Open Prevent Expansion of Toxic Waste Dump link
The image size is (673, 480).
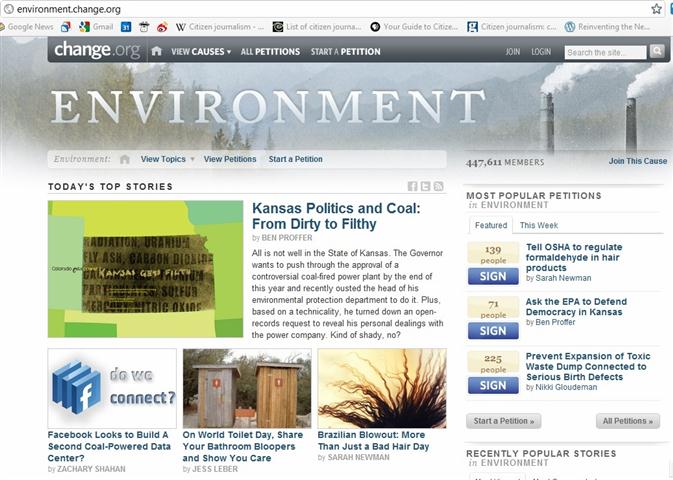588,366
